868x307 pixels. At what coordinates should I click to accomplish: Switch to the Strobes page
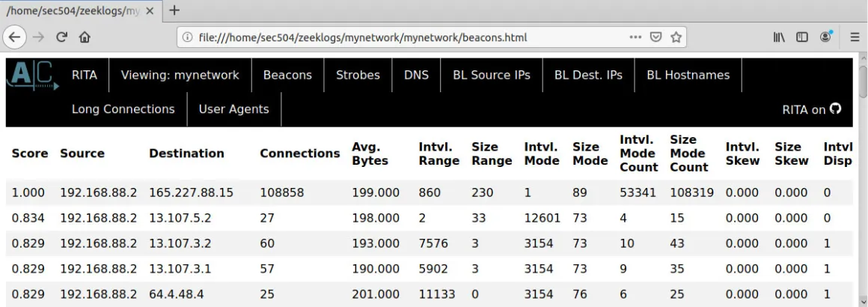point(358,75)
